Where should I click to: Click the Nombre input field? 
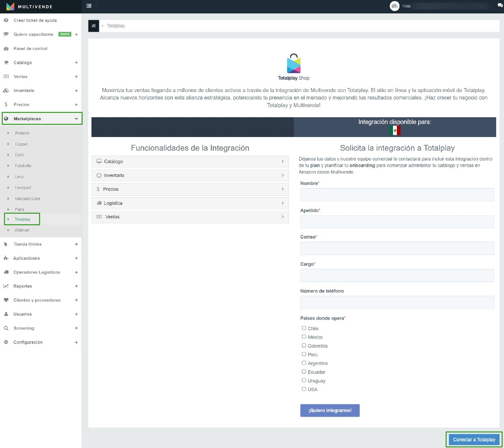point(397,195)
